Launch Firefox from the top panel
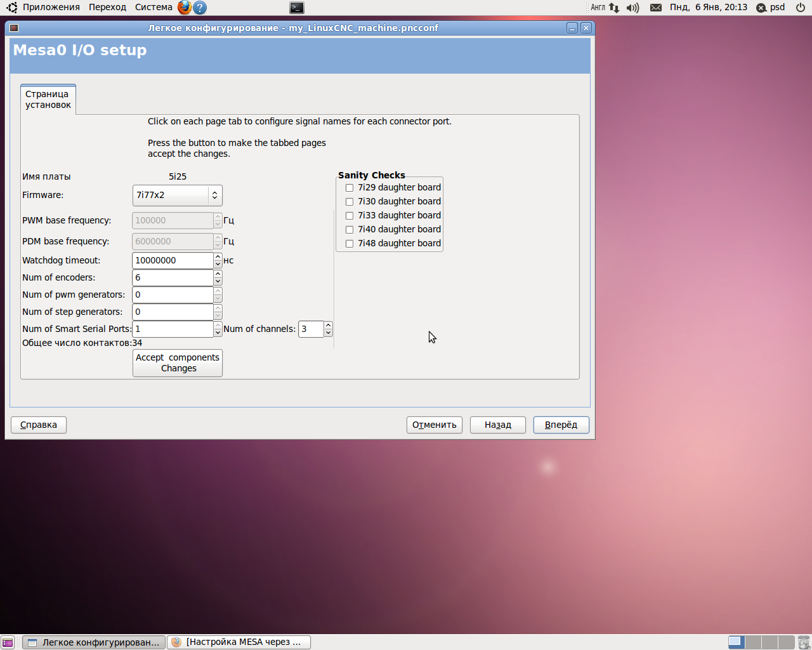This screenshot has width=812, height=650. [184, 8]
